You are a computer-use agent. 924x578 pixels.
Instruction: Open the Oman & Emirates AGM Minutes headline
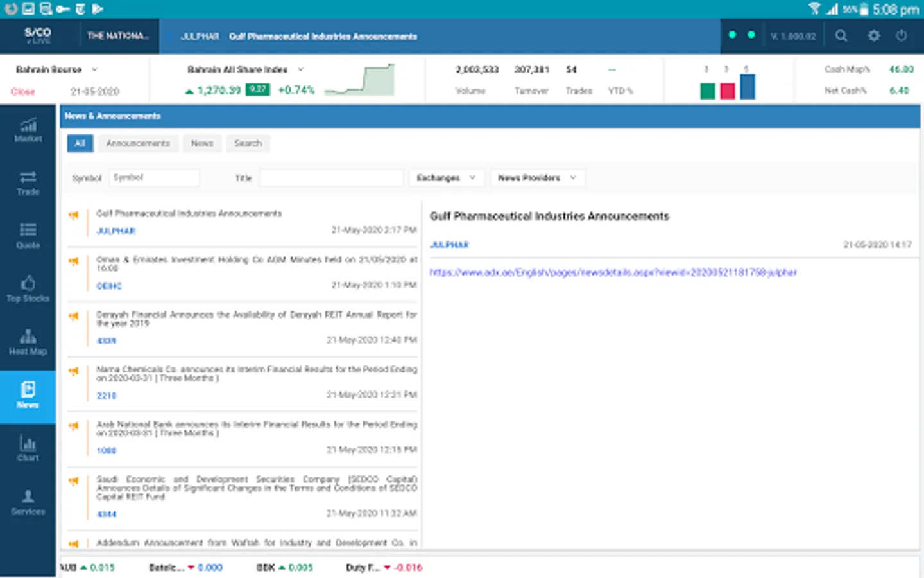click(257, 263)
